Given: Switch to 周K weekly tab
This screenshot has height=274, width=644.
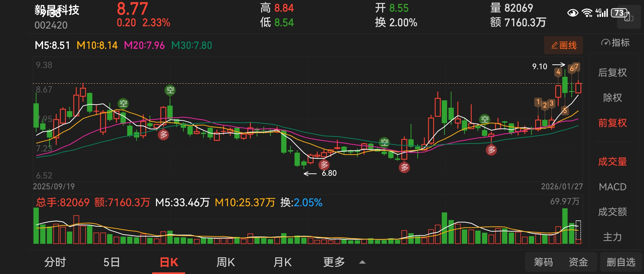Looking at the screenshot, I should (x=226, y=262).
